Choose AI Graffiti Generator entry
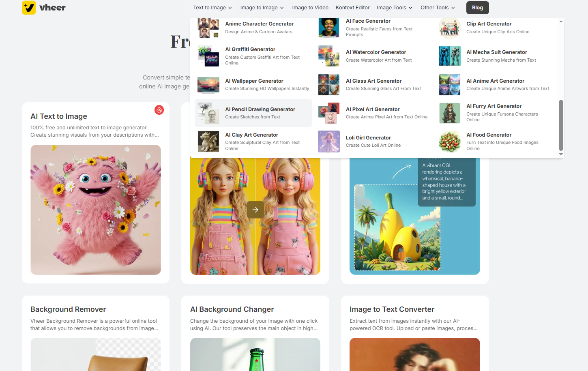This screenshot has width=588, height=371. [250, 49]
